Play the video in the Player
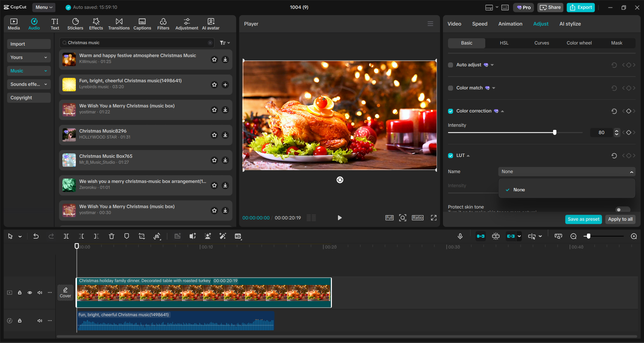Image resolution: width=644 pixels, height=343 pixels. pos(339,218)
